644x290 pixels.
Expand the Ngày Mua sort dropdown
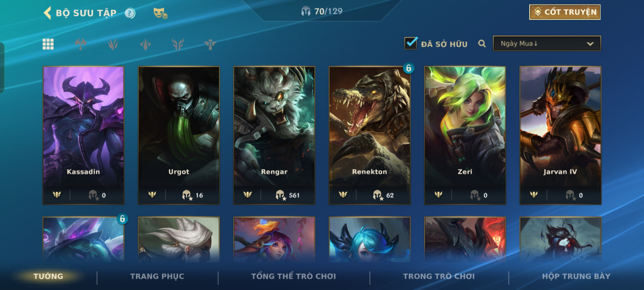point(547,44)
